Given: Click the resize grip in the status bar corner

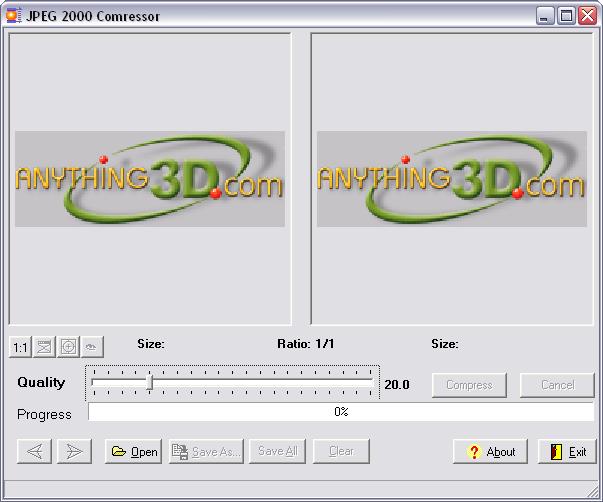Looking at the screenshot, I should [x=592, y=492].
